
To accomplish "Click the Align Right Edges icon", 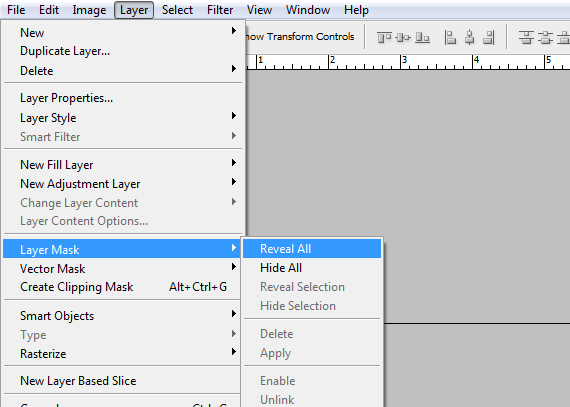I will pos(489,37).
